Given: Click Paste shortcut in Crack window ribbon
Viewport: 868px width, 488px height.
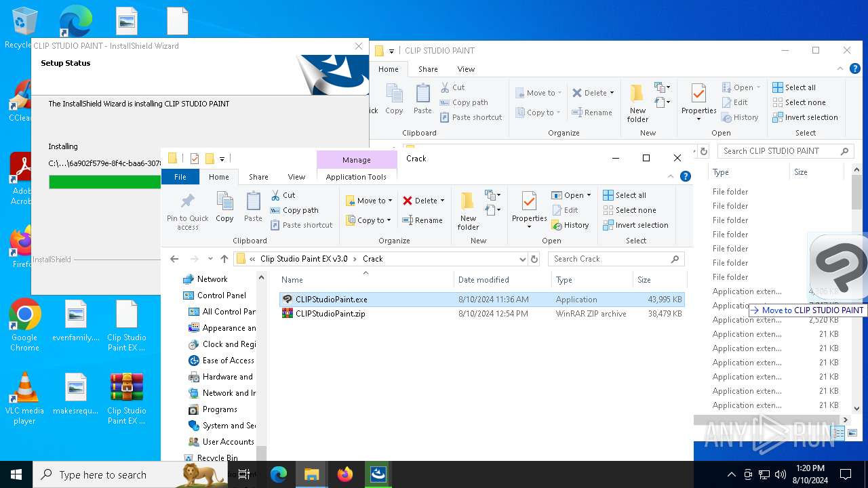Looking at the screenshot, I should coord(302,225).
